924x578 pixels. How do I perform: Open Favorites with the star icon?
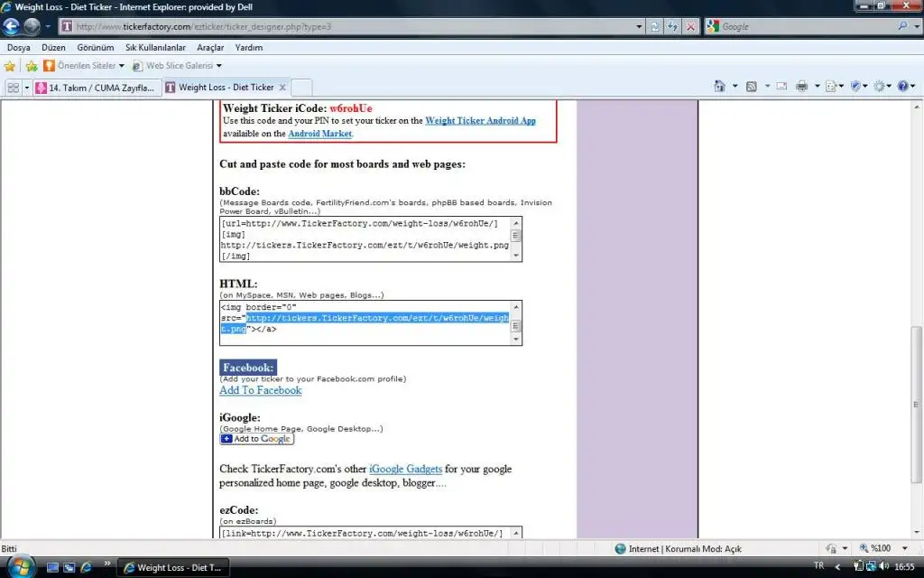[x=10, y=65]
